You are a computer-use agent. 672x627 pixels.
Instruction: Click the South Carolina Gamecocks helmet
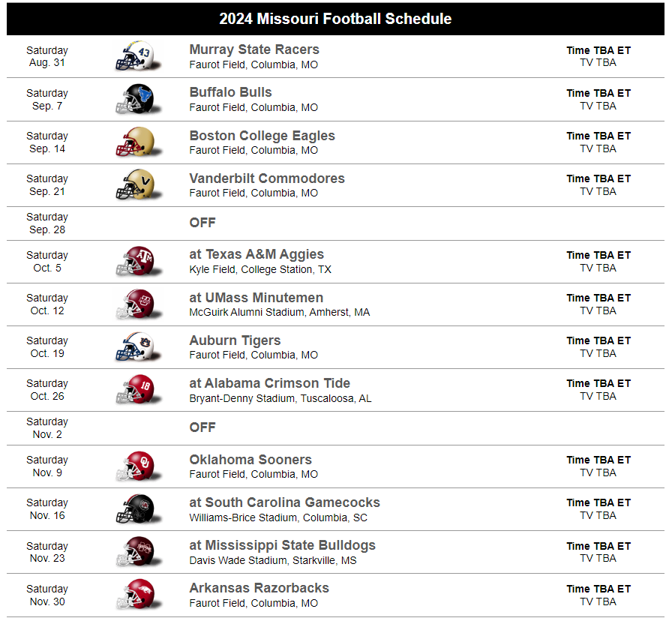135,508
